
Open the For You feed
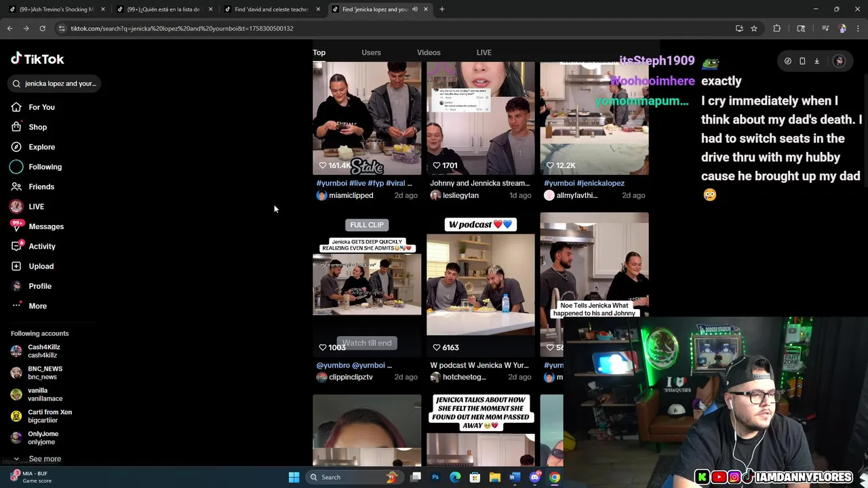point(33,107)
